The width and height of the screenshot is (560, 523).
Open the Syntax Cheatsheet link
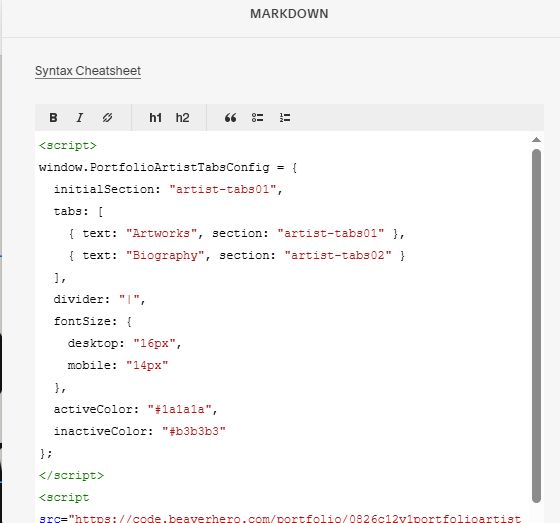[x=88, y=71]
